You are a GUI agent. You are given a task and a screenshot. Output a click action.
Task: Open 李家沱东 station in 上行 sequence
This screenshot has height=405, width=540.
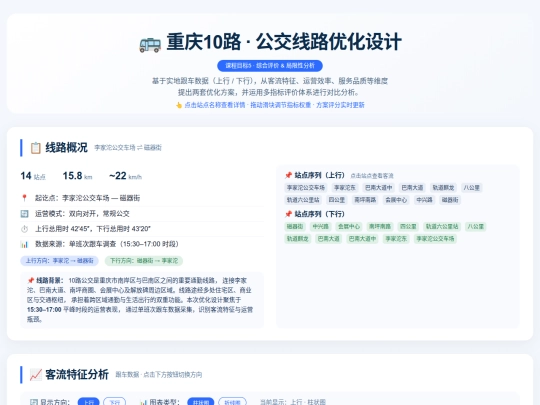pos(345,188)
